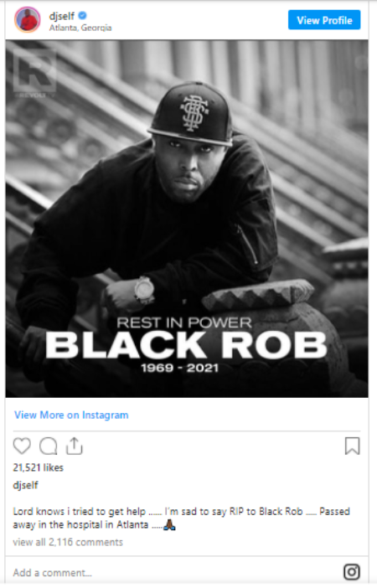Like the post with the heart icon
377x588 pixels.
coord(22,446)
